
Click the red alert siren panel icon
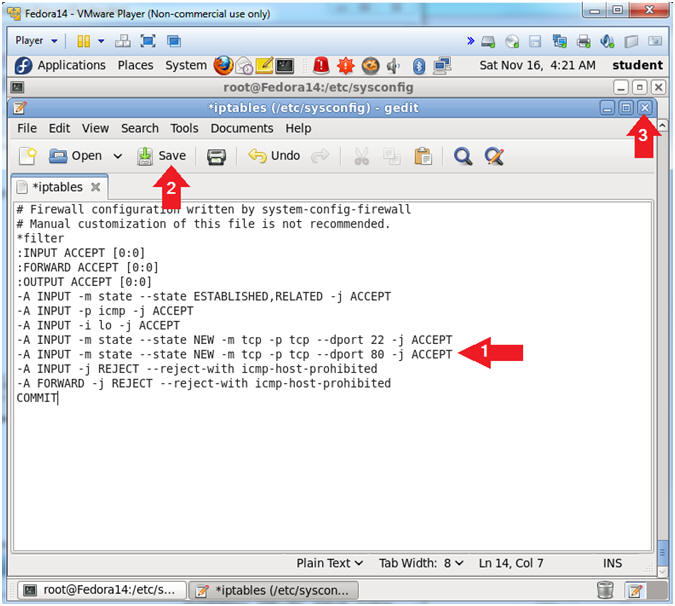[x=321, y=65]
